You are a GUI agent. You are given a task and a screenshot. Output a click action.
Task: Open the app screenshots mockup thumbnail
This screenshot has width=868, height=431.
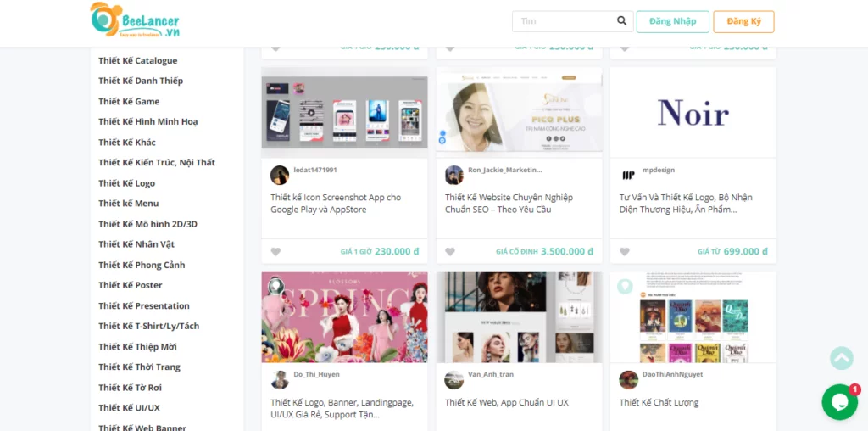[344, 113]
